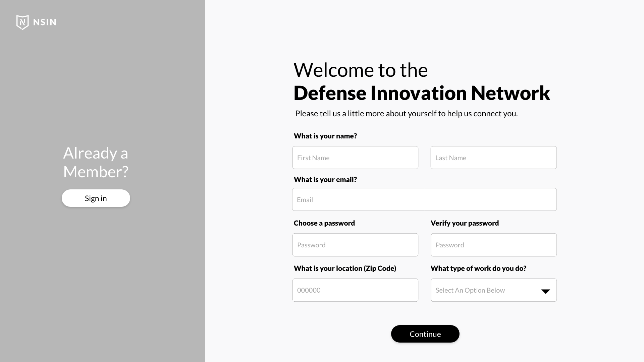Screen dimensions: 644x362
Task: Click the NSIN wordmark text
Action: [x=45, y=22]
